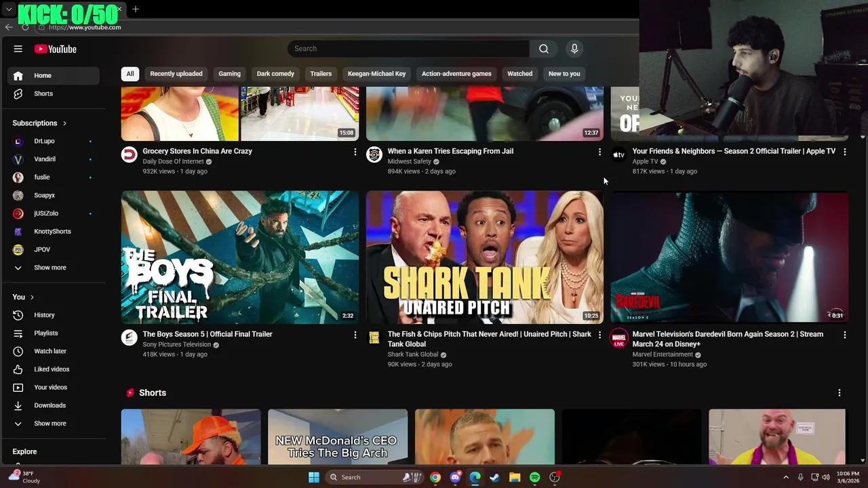Open Windows Start menu
Screen dimensions: 868x488
[x=314, y=477]
